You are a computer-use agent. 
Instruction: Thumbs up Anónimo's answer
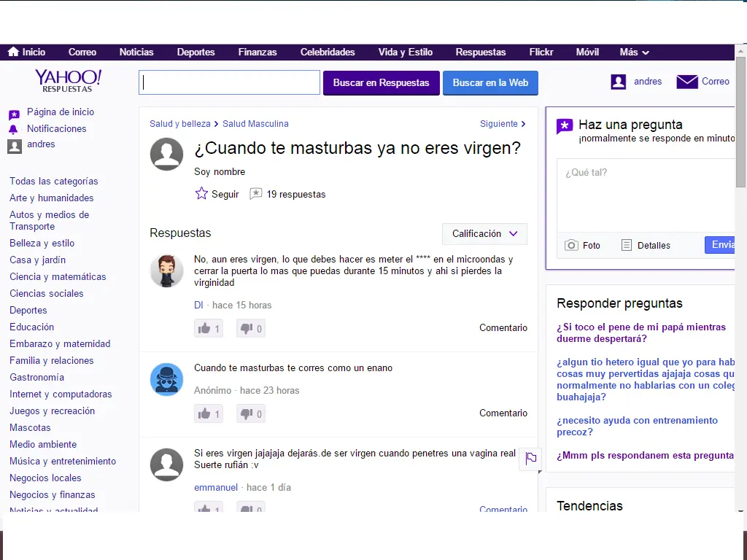pos(209,413)
